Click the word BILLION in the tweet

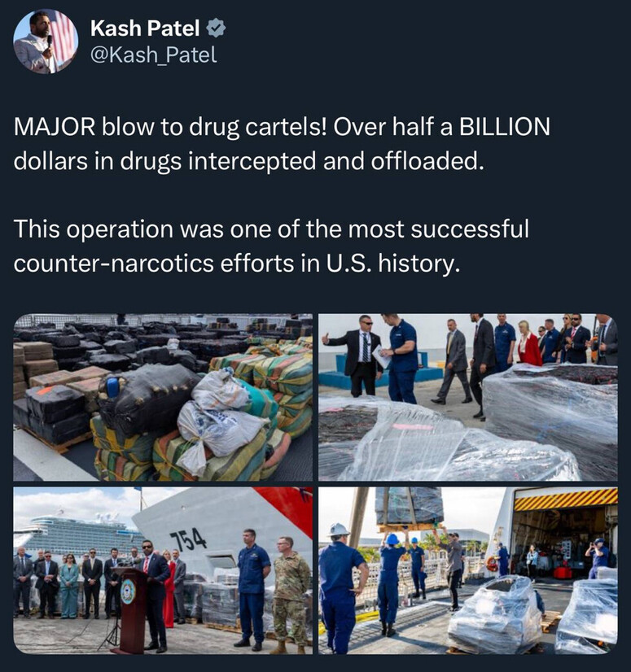click(505, 127)
